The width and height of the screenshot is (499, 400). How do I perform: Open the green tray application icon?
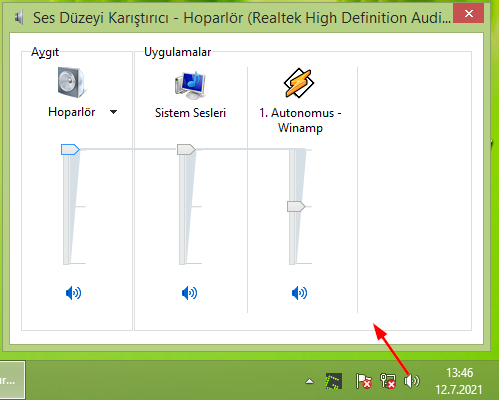coord(334,381)
